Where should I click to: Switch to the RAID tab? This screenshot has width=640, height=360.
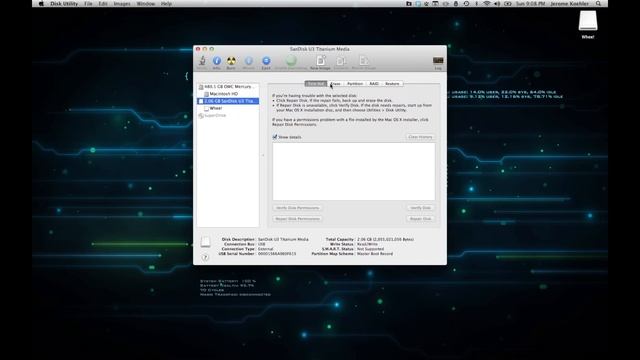pos(374,84)
